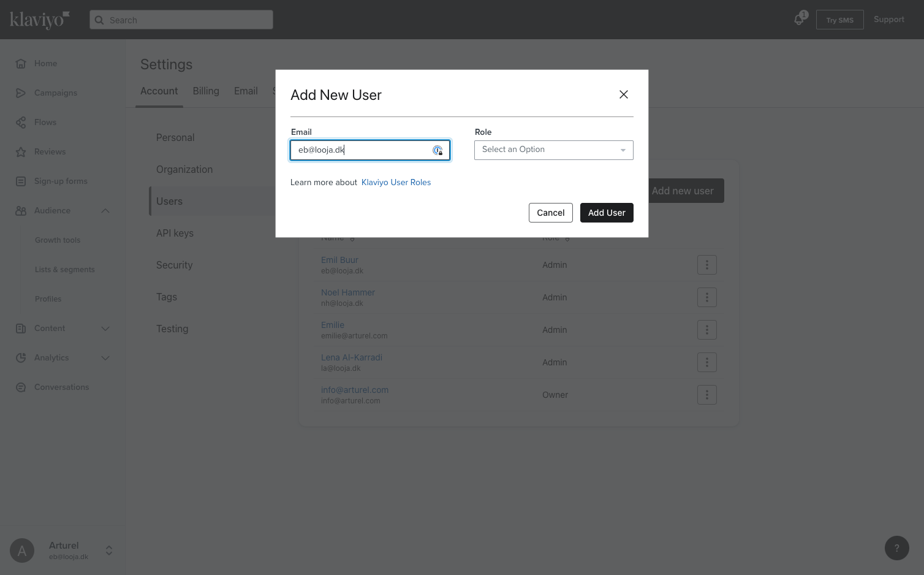924x575 pixels.
Task: Open options menu for info@arturel.com
Action: click(707, 395)
